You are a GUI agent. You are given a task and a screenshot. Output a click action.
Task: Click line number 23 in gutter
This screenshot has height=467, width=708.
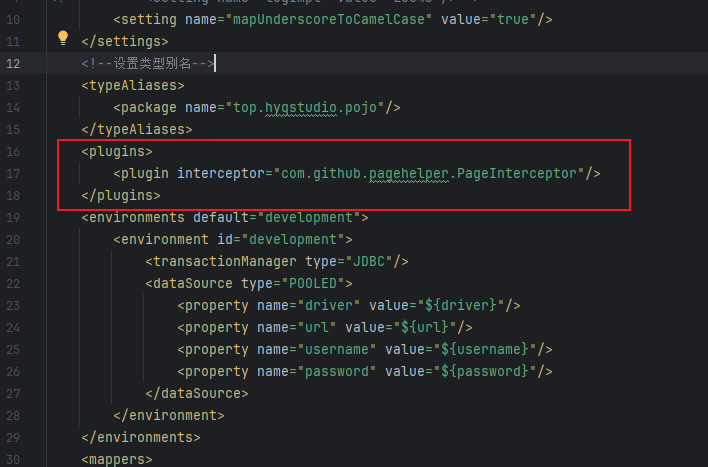(13, 306)
